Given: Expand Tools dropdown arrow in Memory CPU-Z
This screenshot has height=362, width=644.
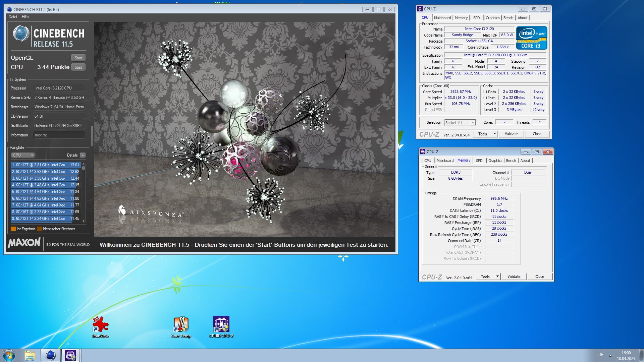Looking at the screenshot, I should click(497, 277).
